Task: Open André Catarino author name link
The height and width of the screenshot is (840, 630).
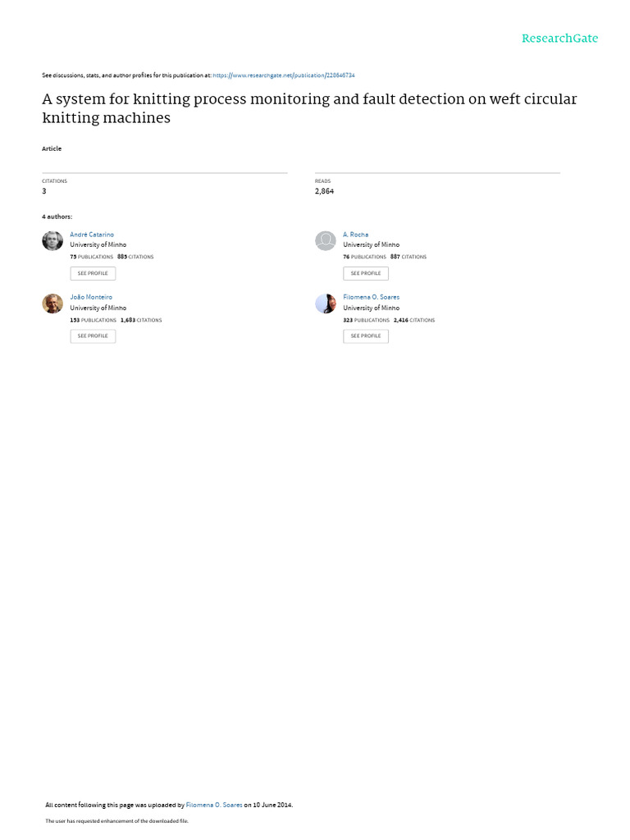Action: (x=92, y=235)
